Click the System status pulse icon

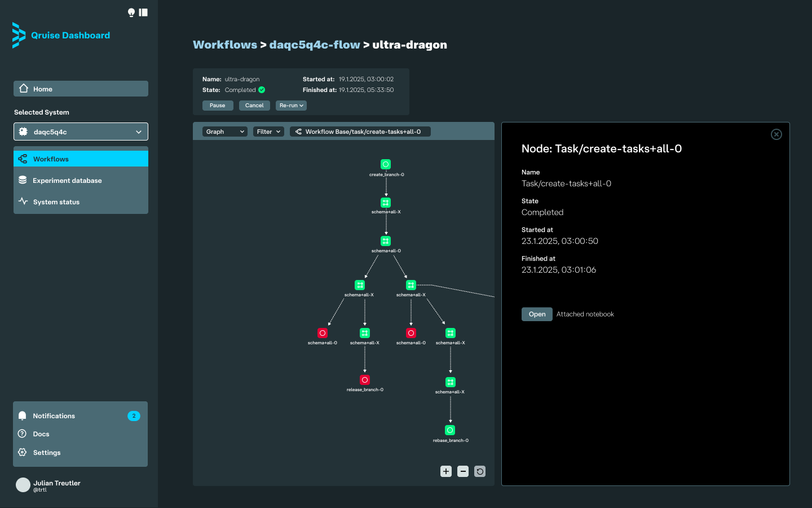[23, 202]
